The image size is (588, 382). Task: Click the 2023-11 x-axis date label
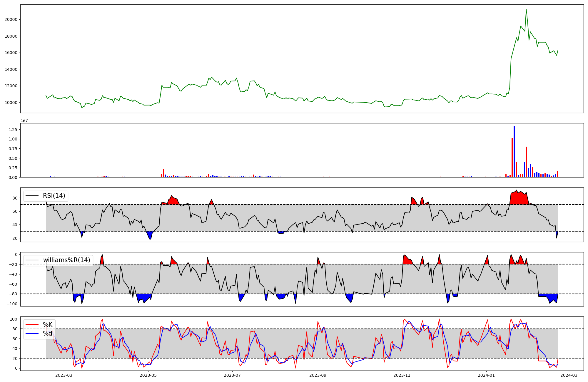402,375
